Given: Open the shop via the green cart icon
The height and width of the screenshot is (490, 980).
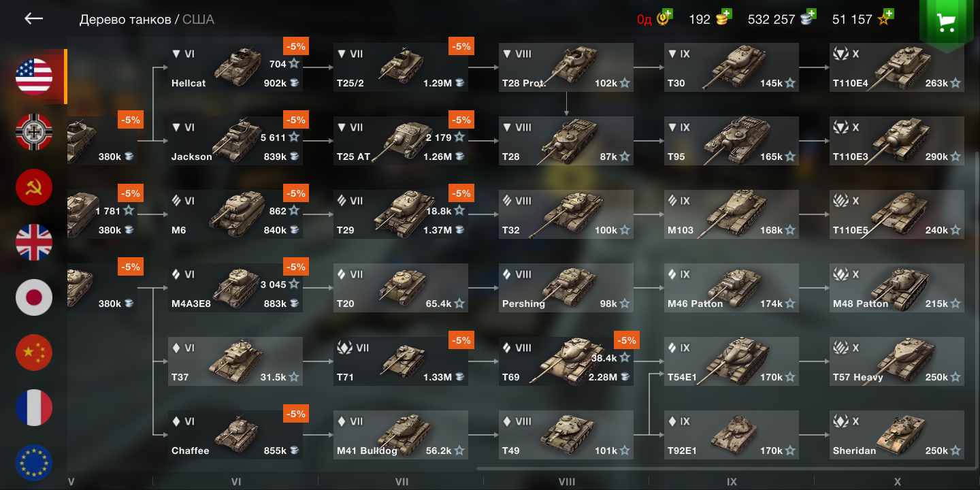Looking at the screenshot, I should coord(945,23).
